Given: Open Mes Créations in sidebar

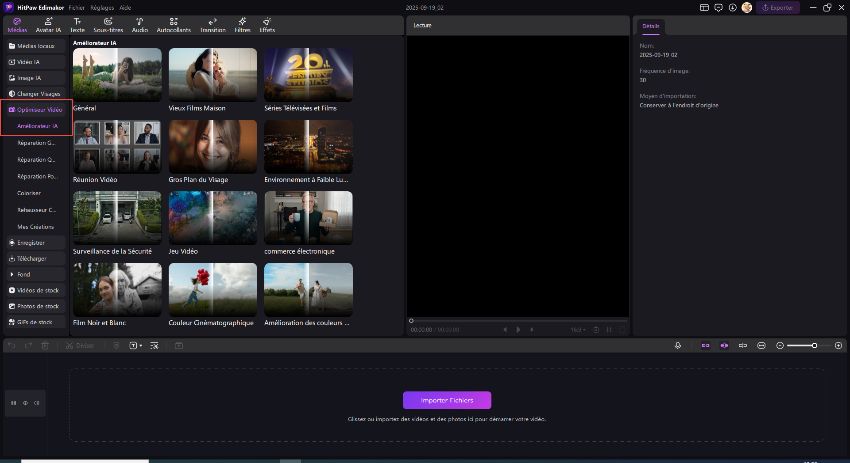Looking at the screenshot, I should (x=36, y=227).
